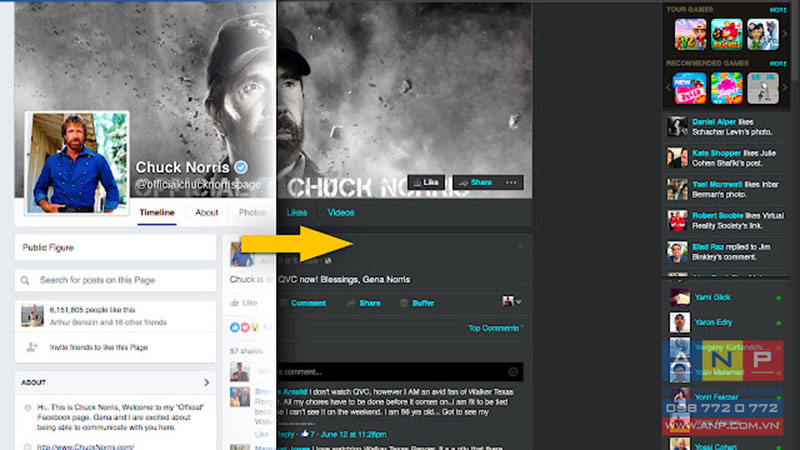Viewport: 800px width, 450px height.
Task: Share the QVC post
Action: tap(363, 303)
